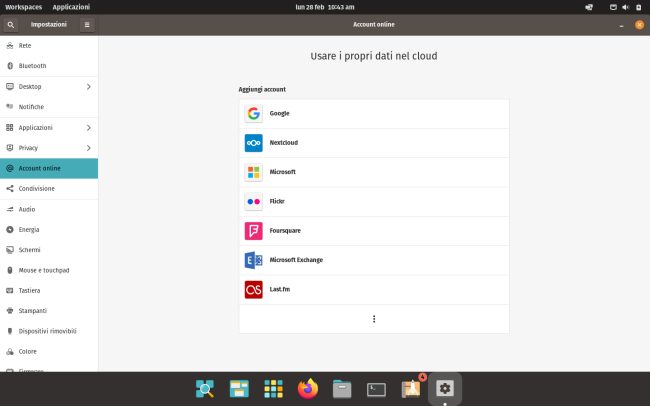
Task: Open Tastiera settings
Action: [49, 290]
